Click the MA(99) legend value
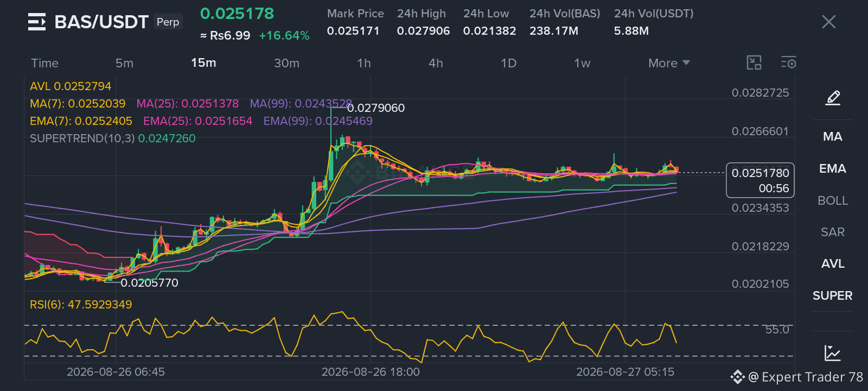The width and height of the screenshot is (868, 391). click(301, 104)
